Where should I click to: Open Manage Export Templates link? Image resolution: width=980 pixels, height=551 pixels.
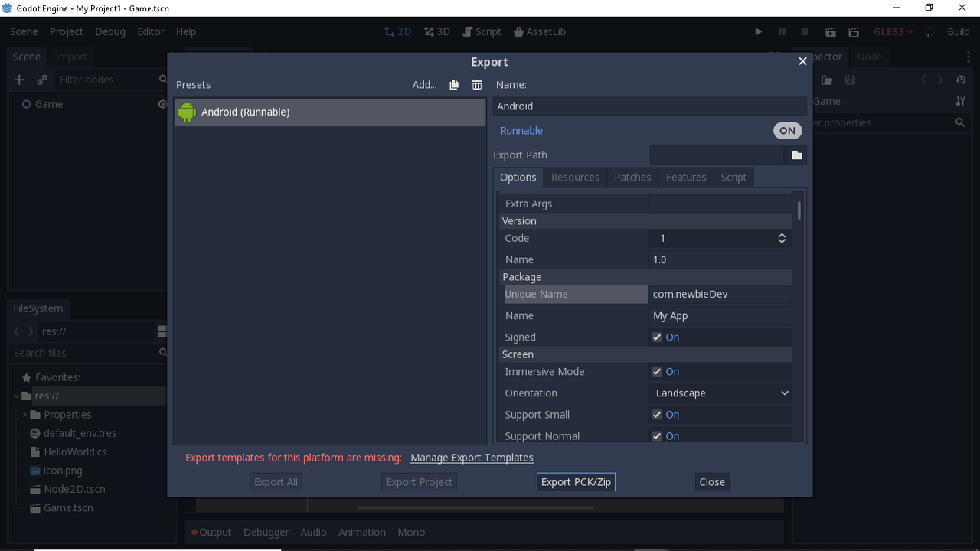tap(472, 458)
